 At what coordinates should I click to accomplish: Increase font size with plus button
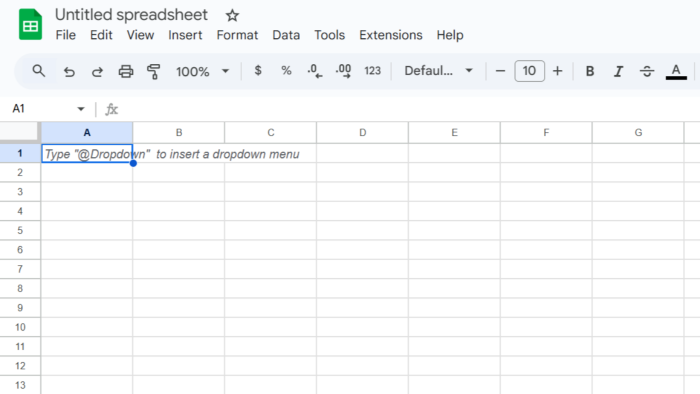point(558,71)
